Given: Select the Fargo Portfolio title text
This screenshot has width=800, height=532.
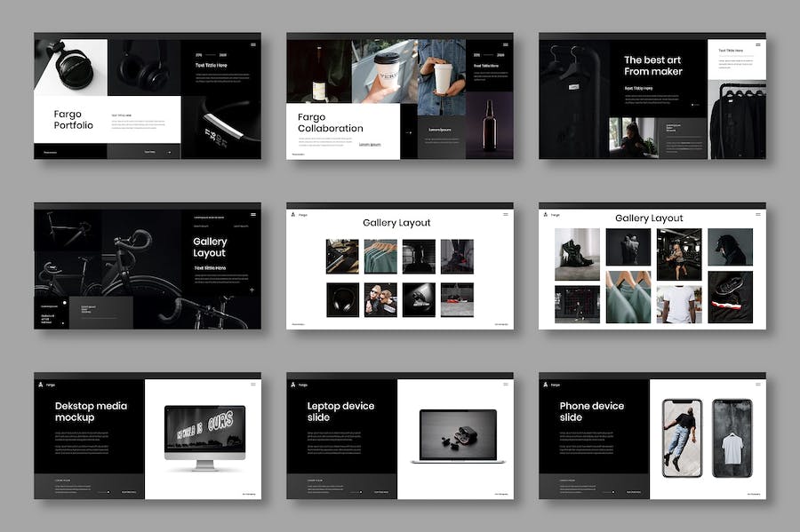Looking at the screenshot, I should pos(73,120).
